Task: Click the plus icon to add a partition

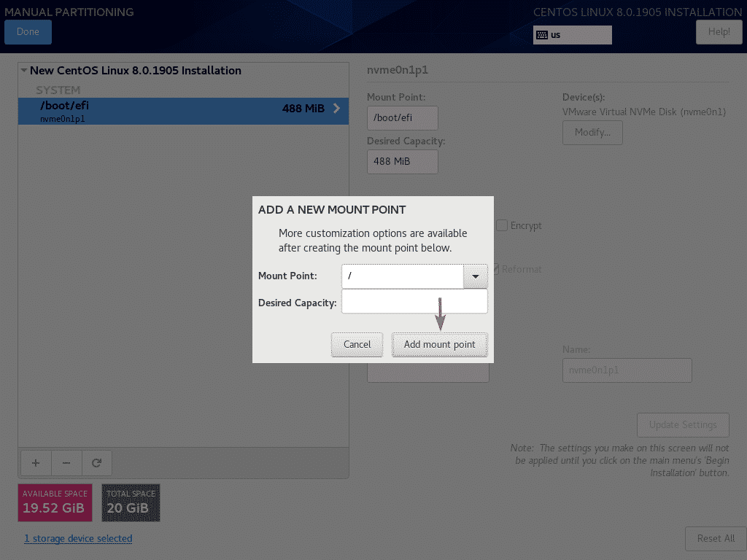Action: point(36,463)
